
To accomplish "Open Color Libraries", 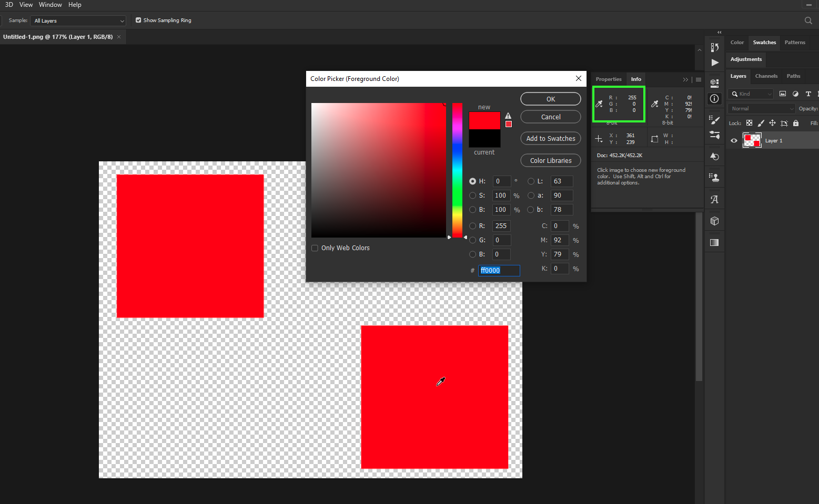I will tap(550, 160).
